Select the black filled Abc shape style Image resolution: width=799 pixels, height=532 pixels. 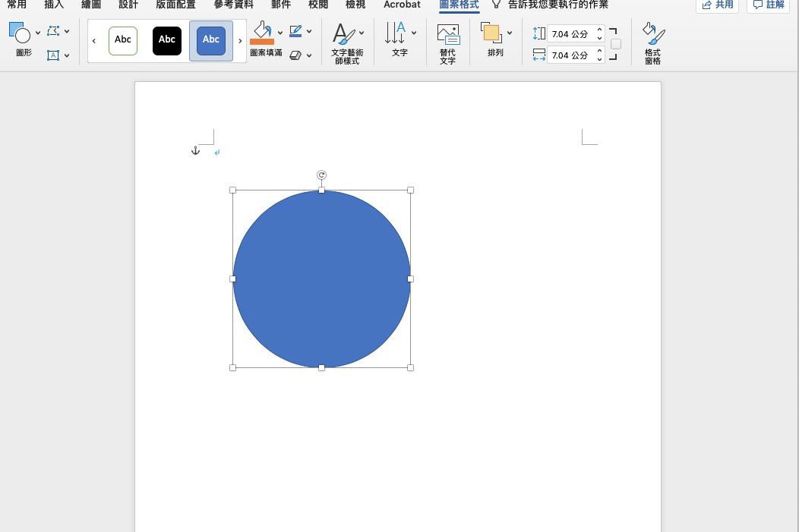coord(167,40)
